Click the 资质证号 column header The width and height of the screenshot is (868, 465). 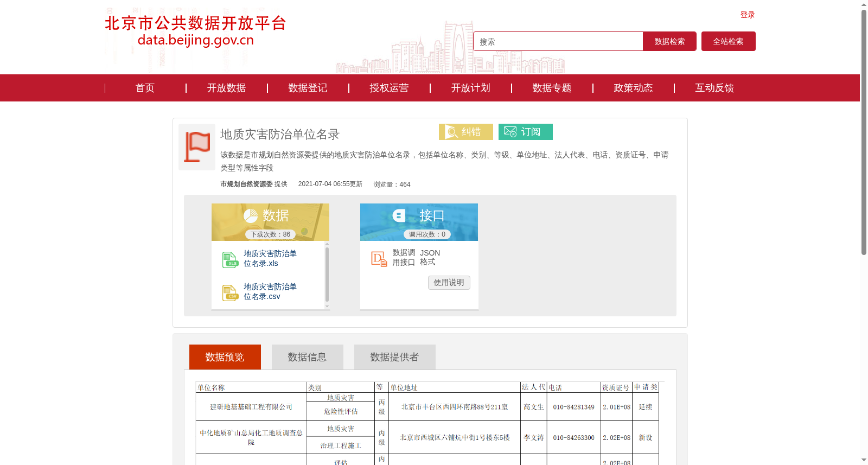616,387
